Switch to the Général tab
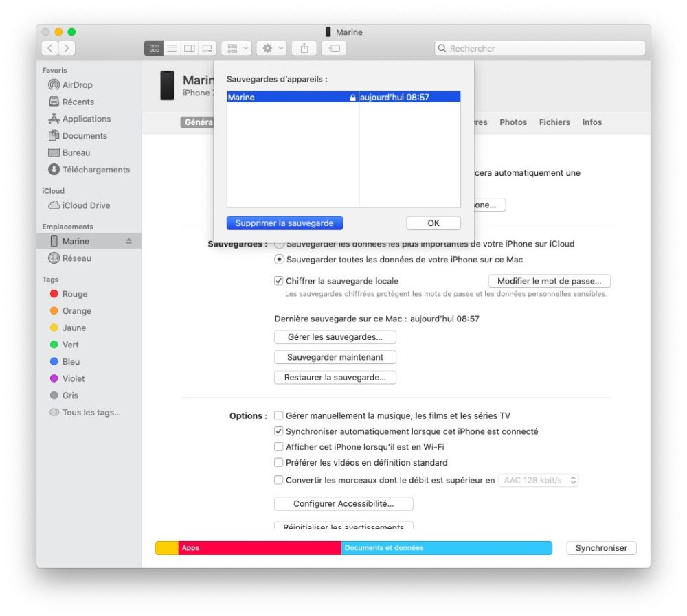687x616 pixels. 198,122
